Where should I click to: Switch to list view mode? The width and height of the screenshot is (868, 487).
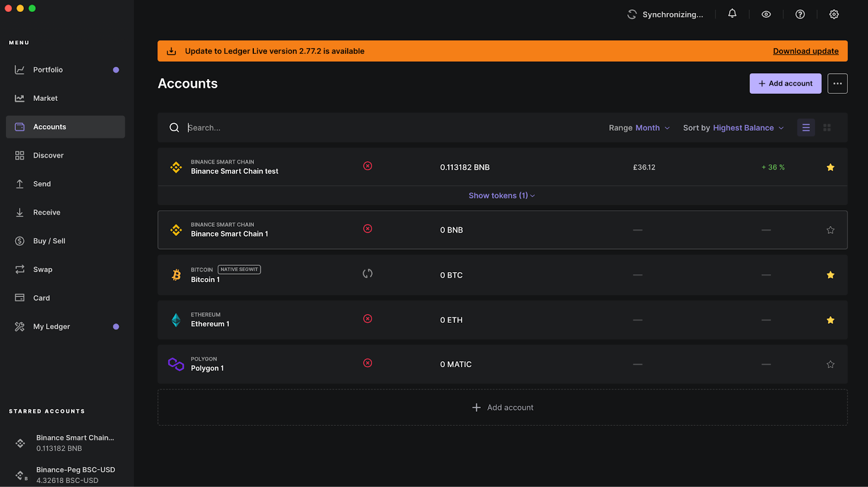(806, 127)
